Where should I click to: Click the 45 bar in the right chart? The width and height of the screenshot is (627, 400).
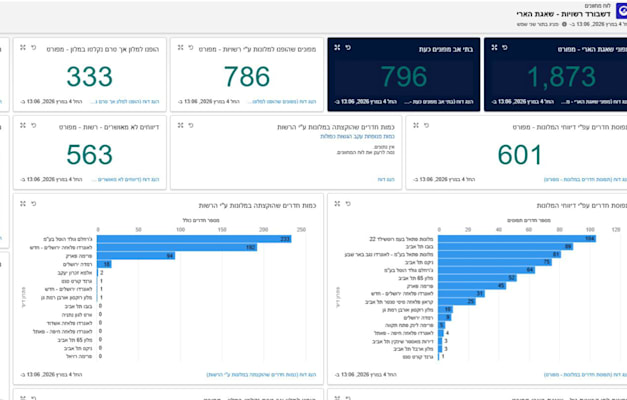pyautogui.click(x=472, y=286)
